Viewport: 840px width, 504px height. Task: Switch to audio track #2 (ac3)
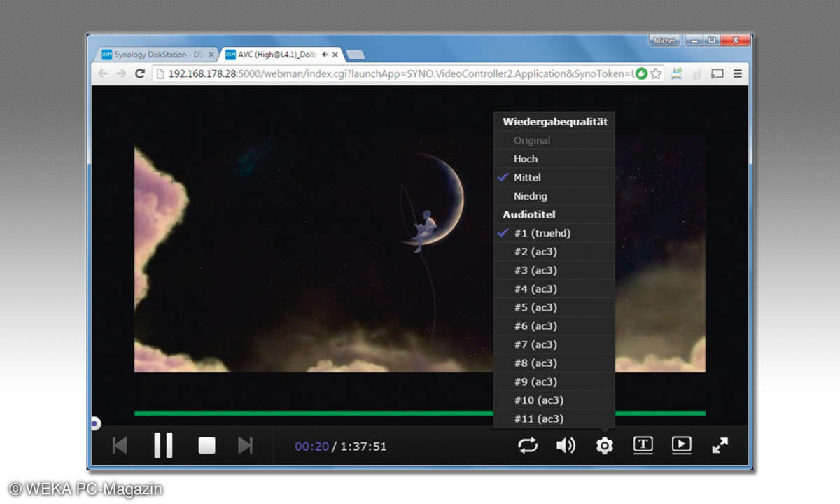554,251
